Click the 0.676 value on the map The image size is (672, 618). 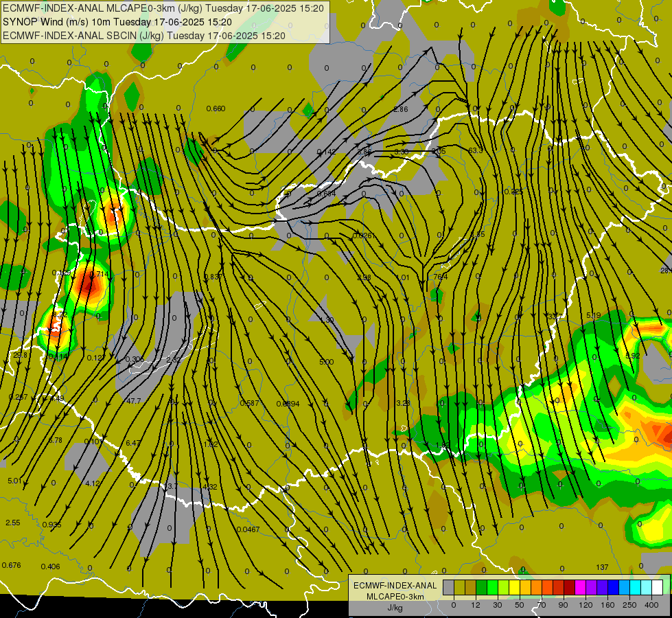(11, 565)
